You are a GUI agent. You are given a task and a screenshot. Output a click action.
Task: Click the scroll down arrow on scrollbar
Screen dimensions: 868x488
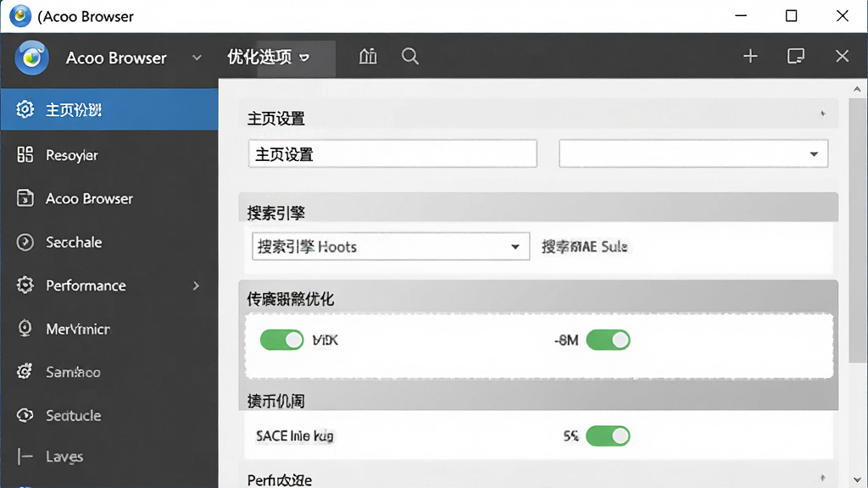[857, 480]
